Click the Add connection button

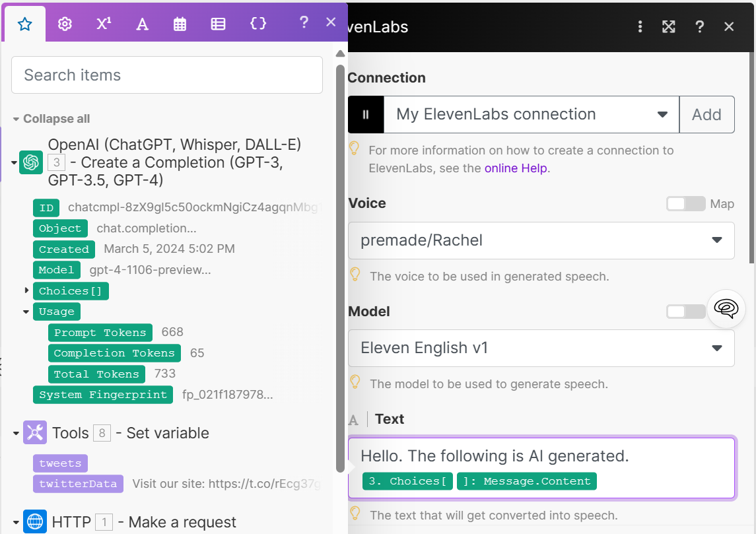click(707, 115)
